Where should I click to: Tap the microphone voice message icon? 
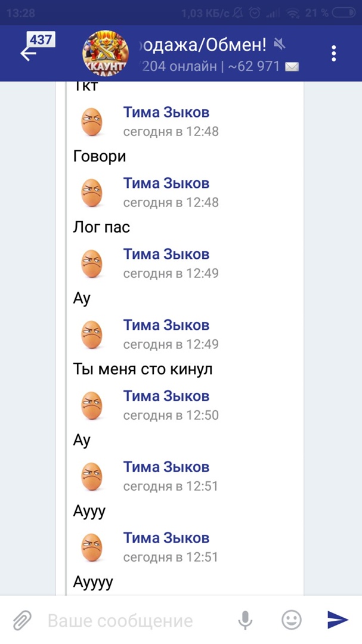[x=245, y=621]
